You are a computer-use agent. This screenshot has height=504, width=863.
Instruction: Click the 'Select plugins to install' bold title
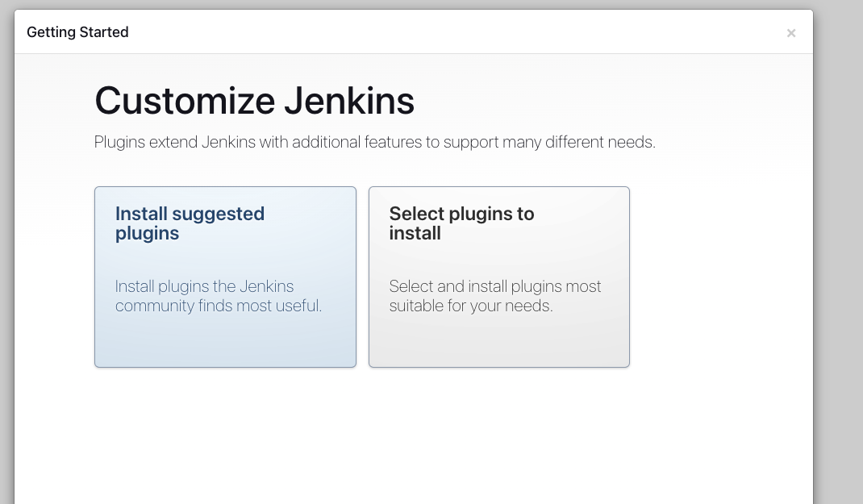click(461, 223)
